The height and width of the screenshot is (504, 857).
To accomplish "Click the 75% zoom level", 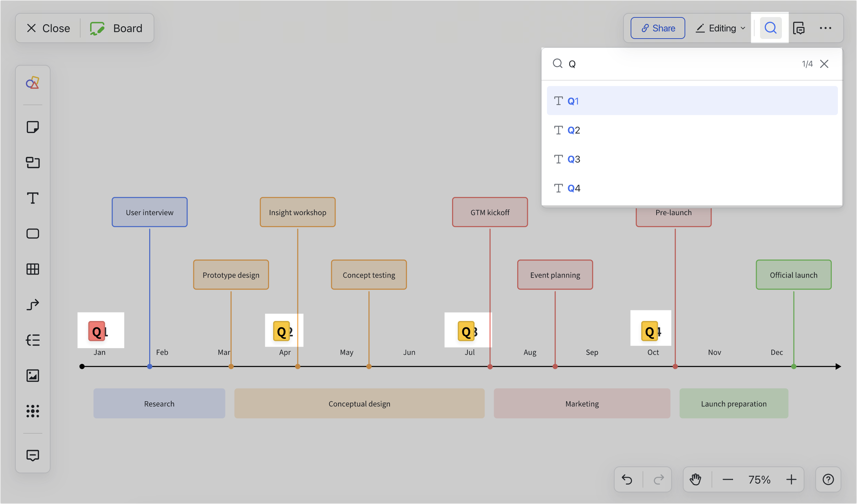I will click(x=759, y=479).
